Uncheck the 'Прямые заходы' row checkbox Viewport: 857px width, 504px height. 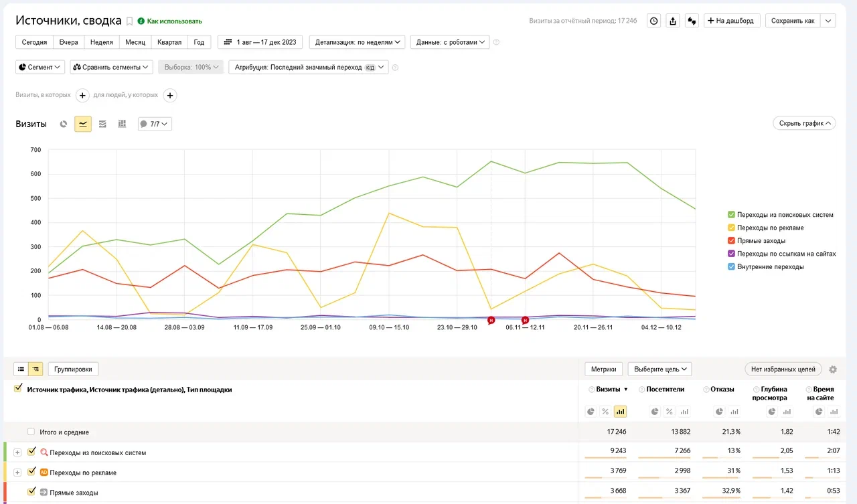tap(31, 492)
